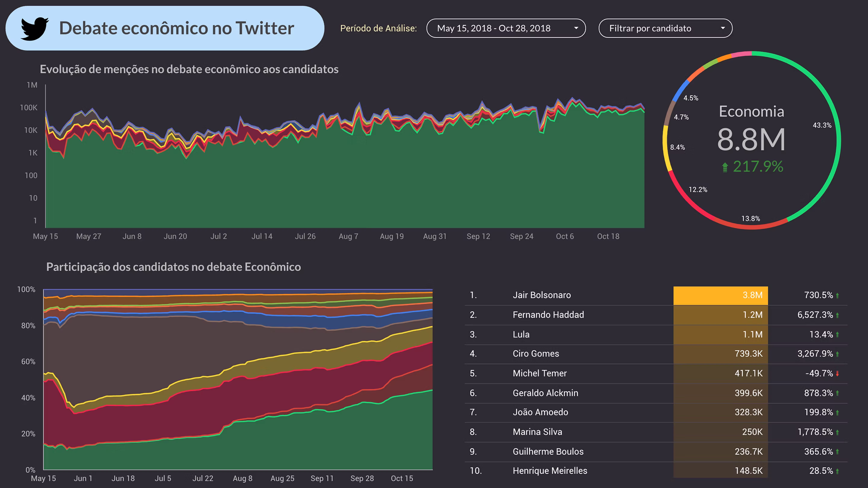
Task: Click the 148.5K value cell
Action: tap(720, 471)
